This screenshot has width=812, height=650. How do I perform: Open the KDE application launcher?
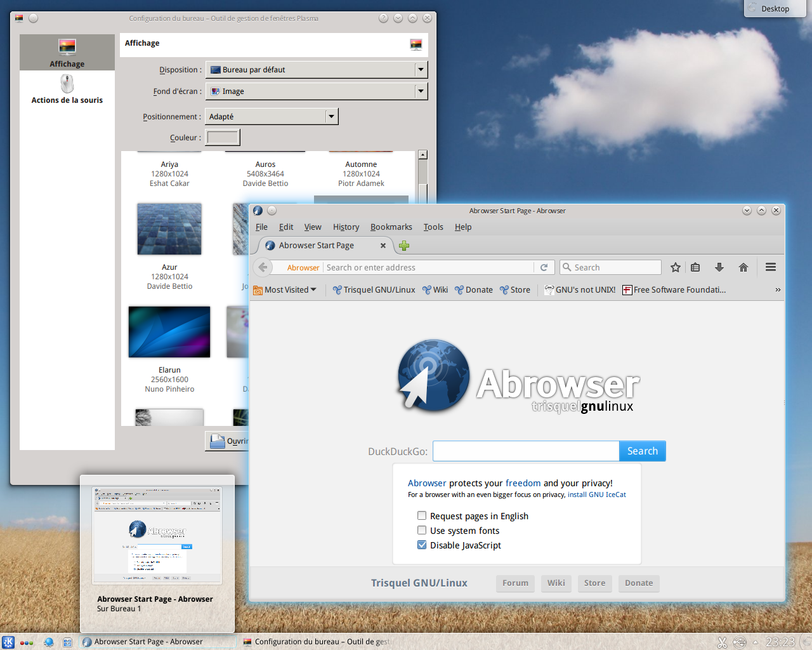tap(8, 642)
